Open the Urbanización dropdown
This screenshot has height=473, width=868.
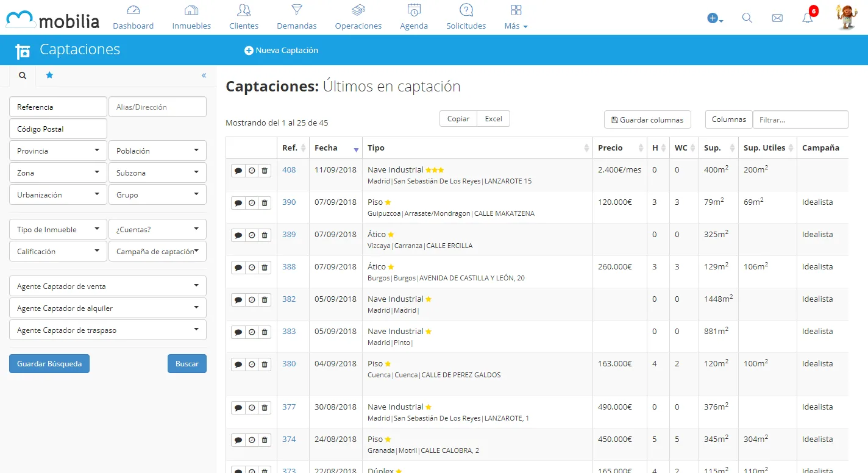tap(59, 194)
